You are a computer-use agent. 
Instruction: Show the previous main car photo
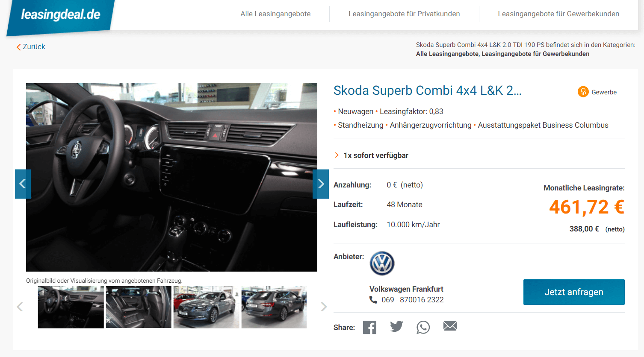[23, 184]
